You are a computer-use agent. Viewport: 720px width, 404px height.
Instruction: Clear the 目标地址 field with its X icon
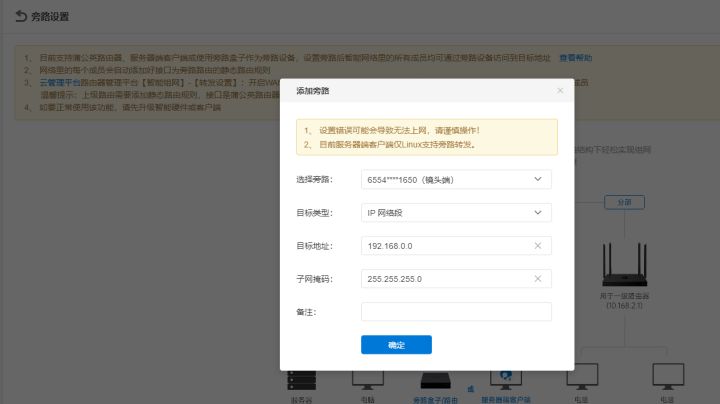[538, 246]
